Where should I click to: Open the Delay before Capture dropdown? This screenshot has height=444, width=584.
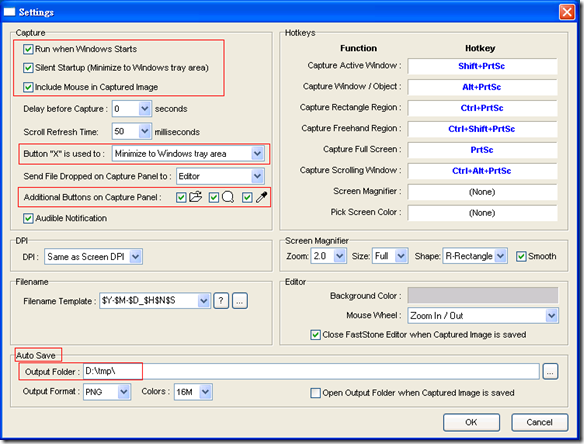click(145, 109)
